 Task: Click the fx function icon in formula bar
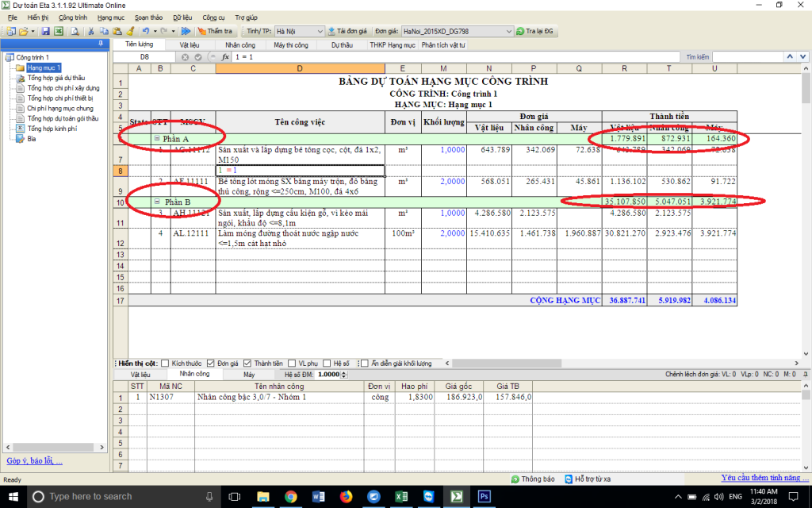[225, 57]
